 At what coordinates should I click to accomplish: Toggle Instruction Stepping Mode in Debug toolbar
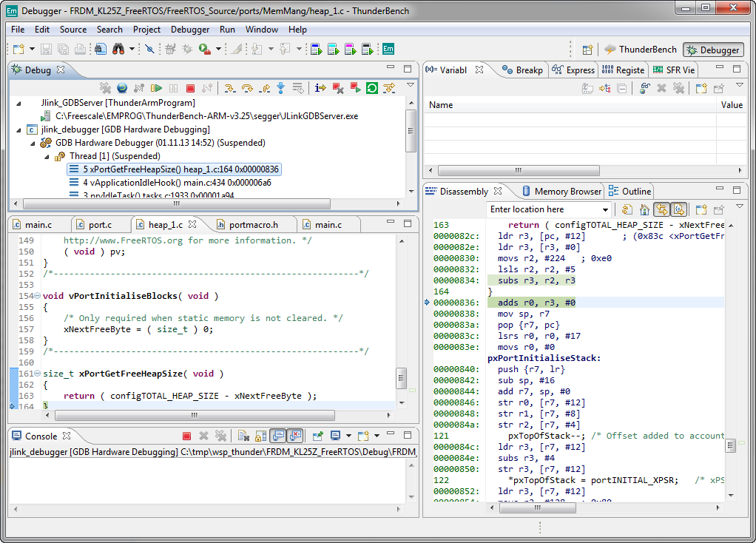(x=320, y=88)
